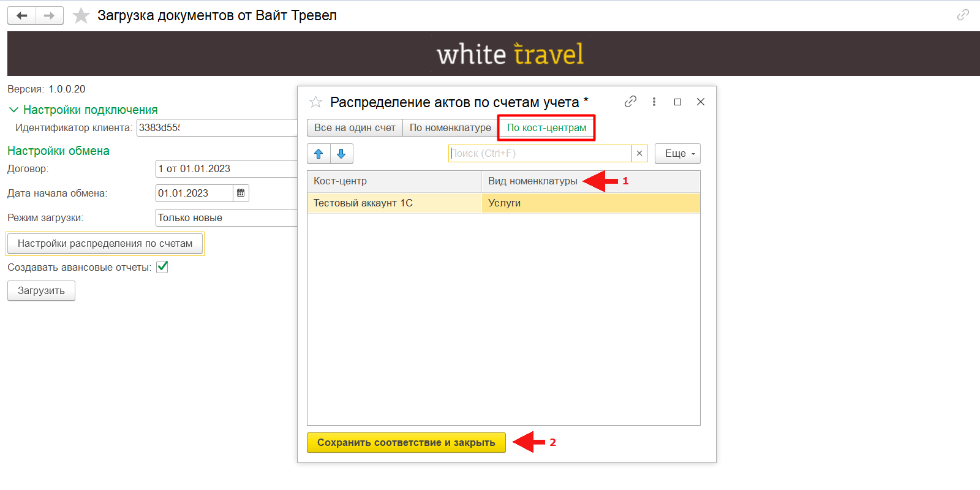Screen dimensions: 980x490
Task: Clear the search field with X
Action: (x=639, y=154)
